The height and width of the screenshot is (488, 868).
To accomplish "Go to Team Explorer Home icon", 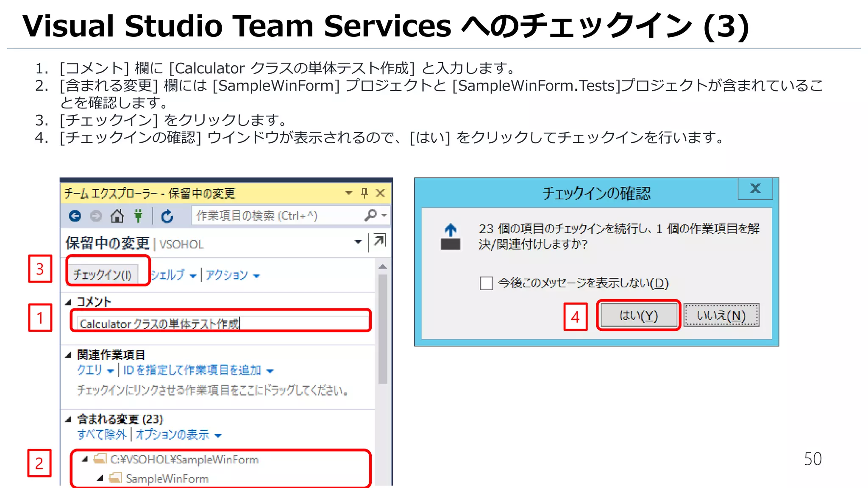I will point(117,216).
